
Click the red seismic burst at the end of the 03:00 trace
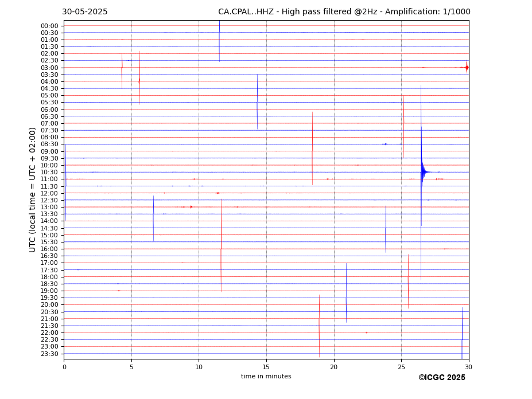467,68
